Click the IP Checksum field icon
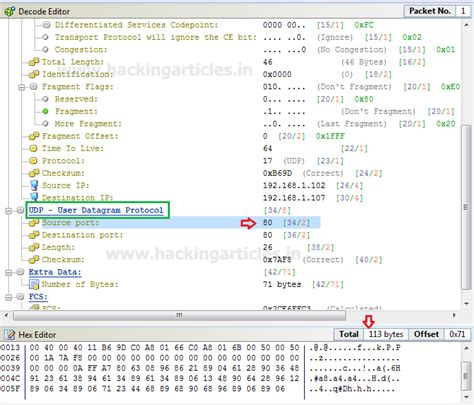This screenshot has width=474, height=405. tap(34, 173)
